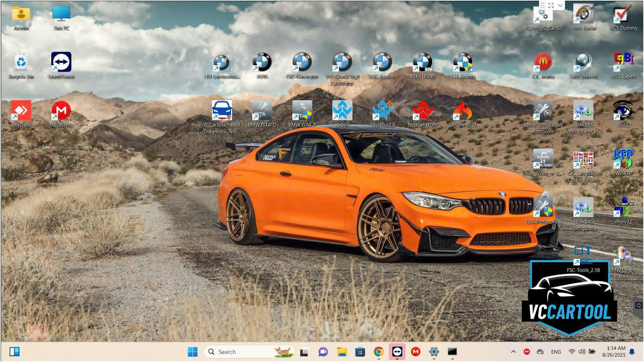Launch NcdCafdTool from the desktop

(422, 111)
